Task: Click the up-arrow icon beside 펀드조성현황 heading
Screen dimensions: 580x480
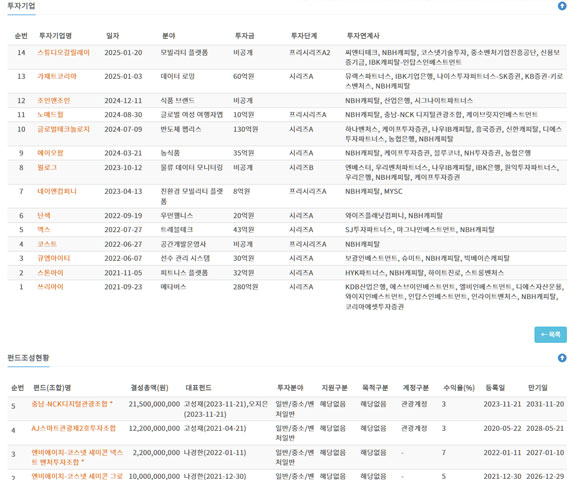Action: pos(562,358)
